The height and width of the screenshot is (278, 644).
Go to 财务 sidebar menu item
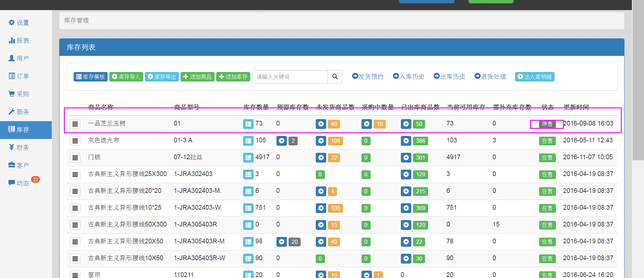point(19,147)
